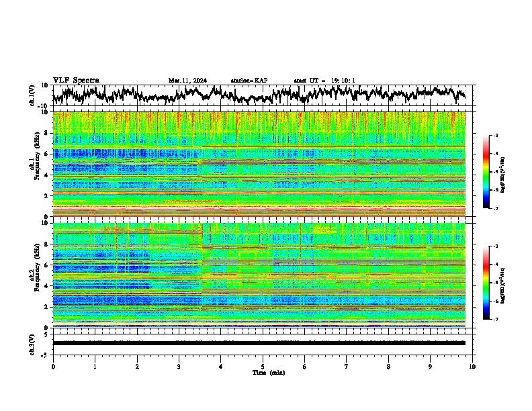Screen dimensions: 532x411
Task: Click the '8' tick on Time axis
Action: pos(388,367)
